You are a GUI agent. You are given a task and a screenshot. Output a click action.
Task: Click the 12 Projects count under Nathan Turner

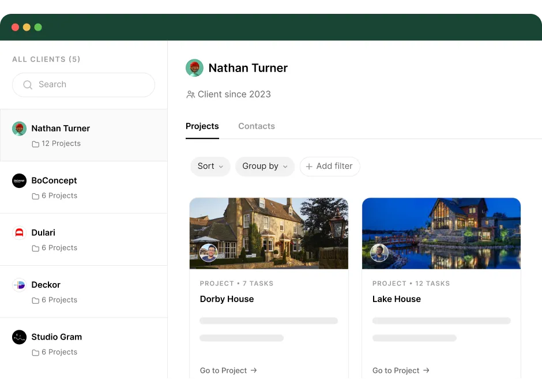tap(61, 144)
